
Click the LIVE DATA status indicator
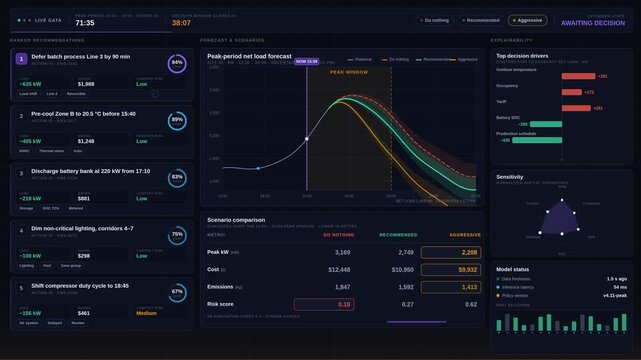coord(40,20)
